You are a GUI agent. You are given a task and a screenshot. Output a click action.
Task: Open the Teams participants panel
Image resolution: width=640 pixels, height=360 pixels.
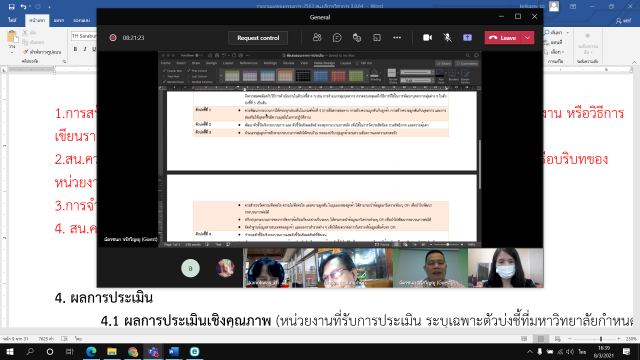[x=317, y=38]
